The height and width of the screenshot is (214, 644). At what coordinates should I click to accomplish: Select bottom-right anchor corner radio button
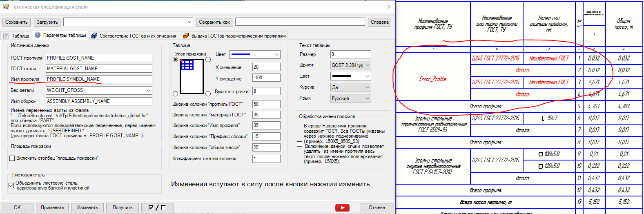(x=208, y=94)
